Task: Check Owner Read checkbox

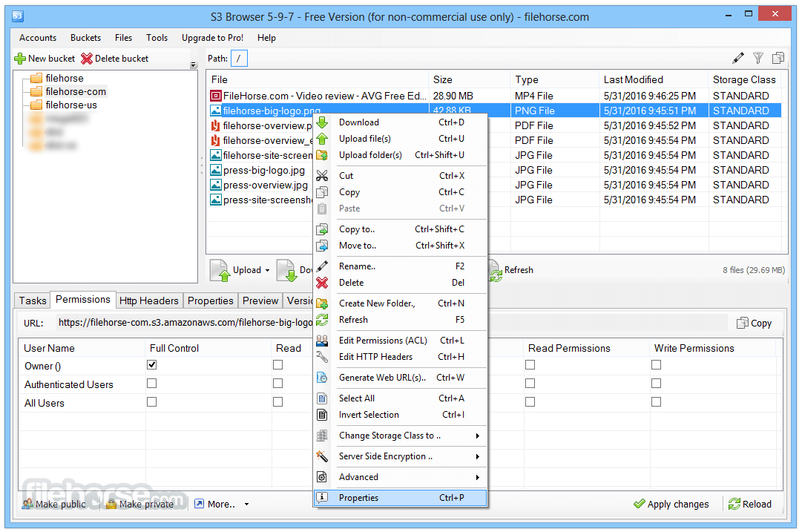Action: point(277,365)
